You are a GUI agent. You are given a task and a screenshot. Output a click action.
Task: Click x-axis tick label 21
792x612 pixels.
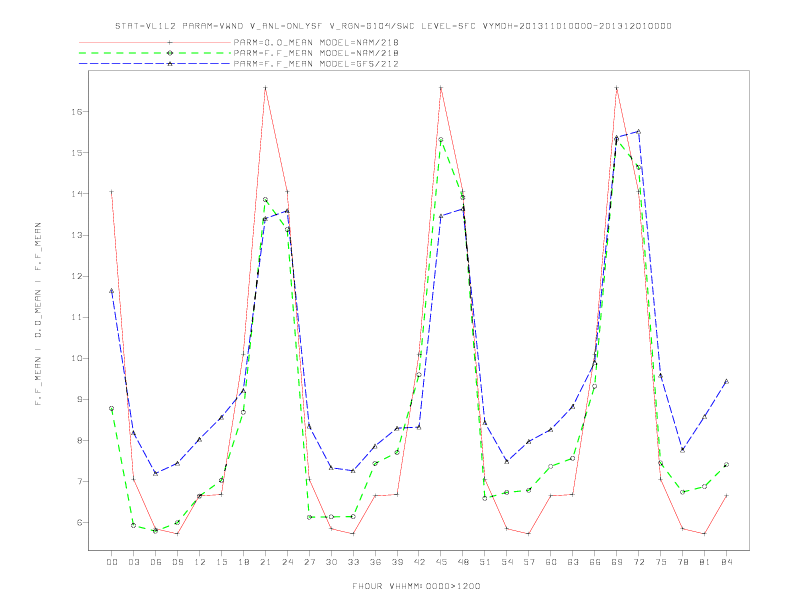tap(265, 562)
